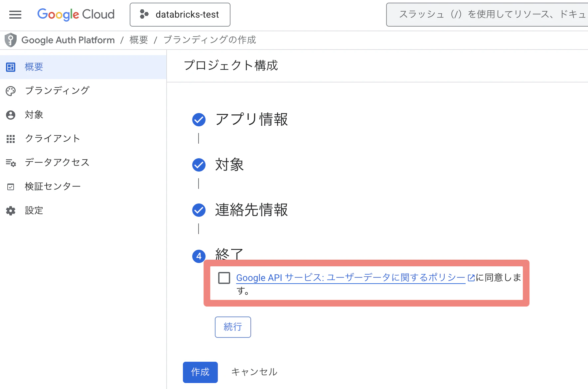Expand the 対象 step heading

[x=229, y=165]
